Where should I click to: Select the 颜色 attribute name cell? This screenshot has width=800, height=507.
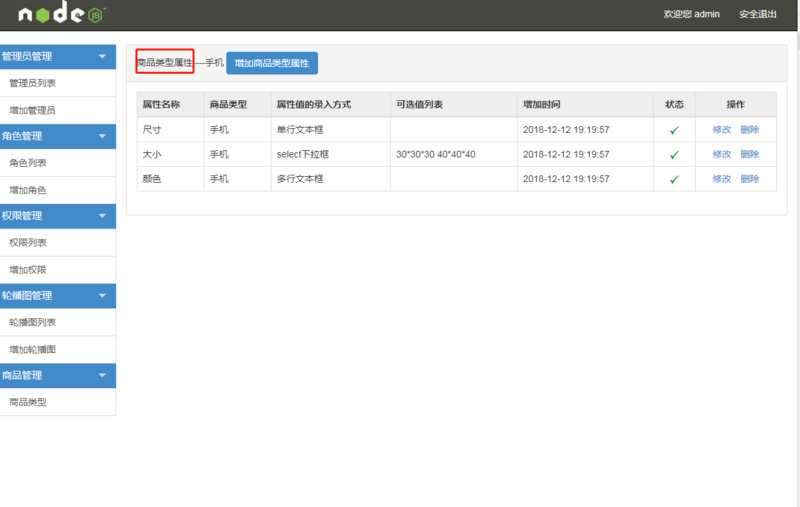(170, 179)
